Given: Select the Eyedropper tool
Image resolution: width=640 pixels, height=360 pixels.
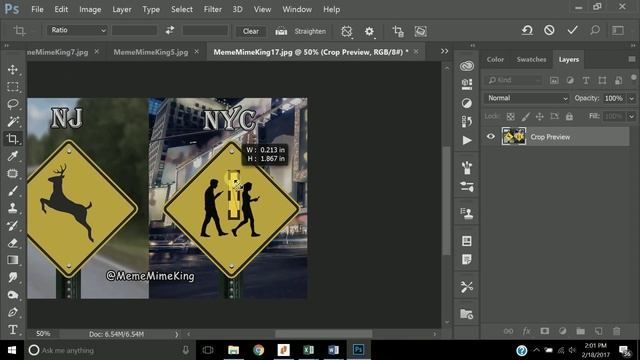Looking at the screenshot, I should tap(13, 156).
